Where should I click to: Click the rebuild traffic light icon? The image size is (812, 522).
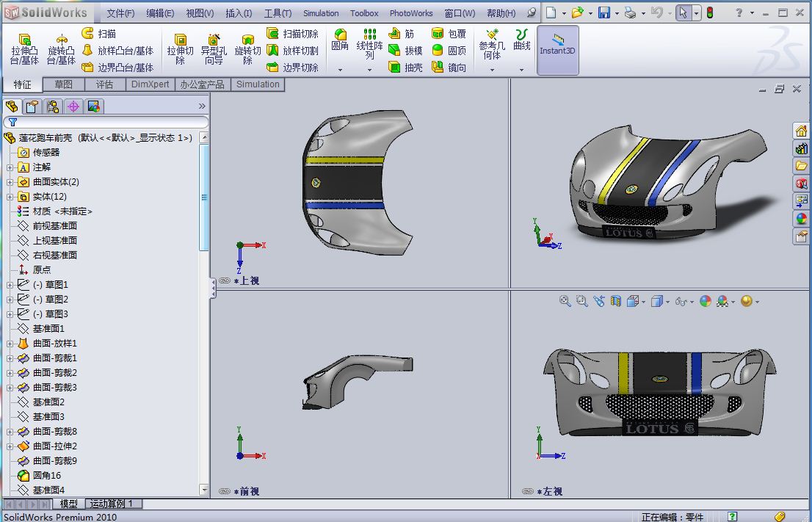710,13
